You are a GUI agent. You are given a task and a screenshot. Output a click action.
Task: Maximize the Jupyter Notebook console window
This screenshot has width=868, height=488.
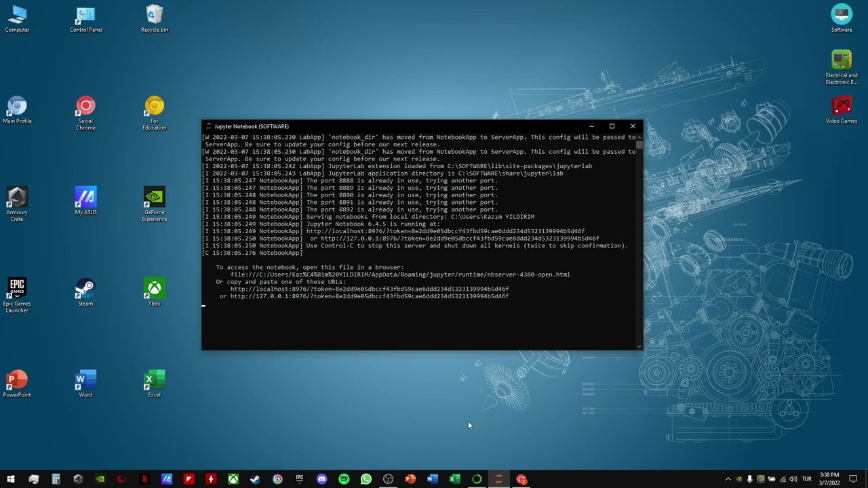point(612,126)
